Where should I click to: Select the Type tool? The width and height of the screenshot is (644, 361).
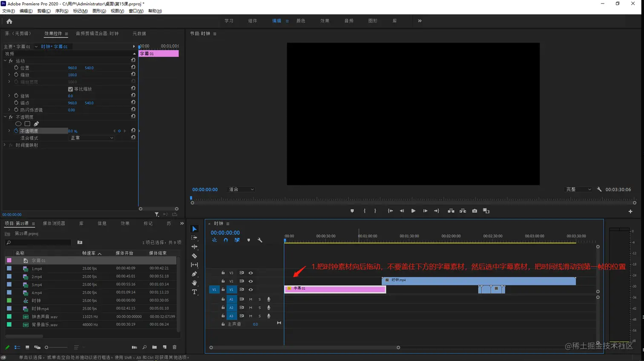click(x=195, y=292)
